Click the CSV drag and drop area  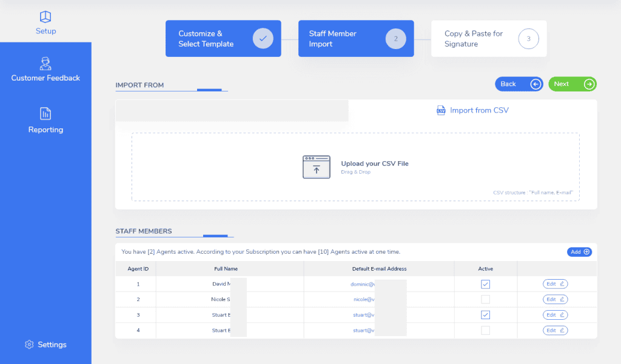[355, 167]
